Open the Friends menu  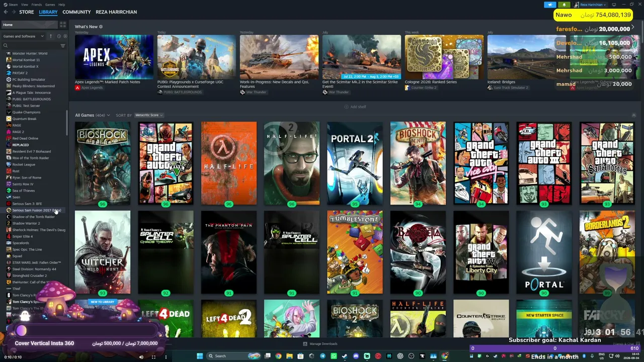(37, 5)
